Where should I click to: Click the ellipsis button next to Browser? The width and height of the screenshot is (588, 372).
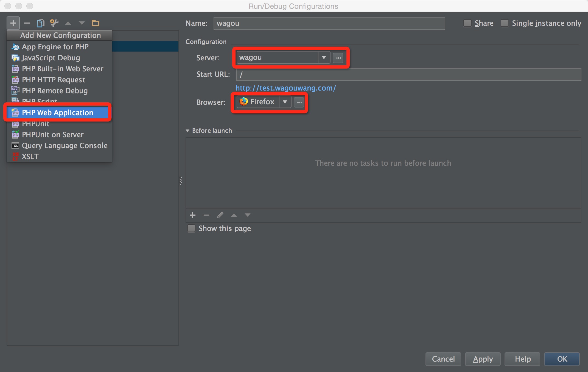tap(299, 102)
